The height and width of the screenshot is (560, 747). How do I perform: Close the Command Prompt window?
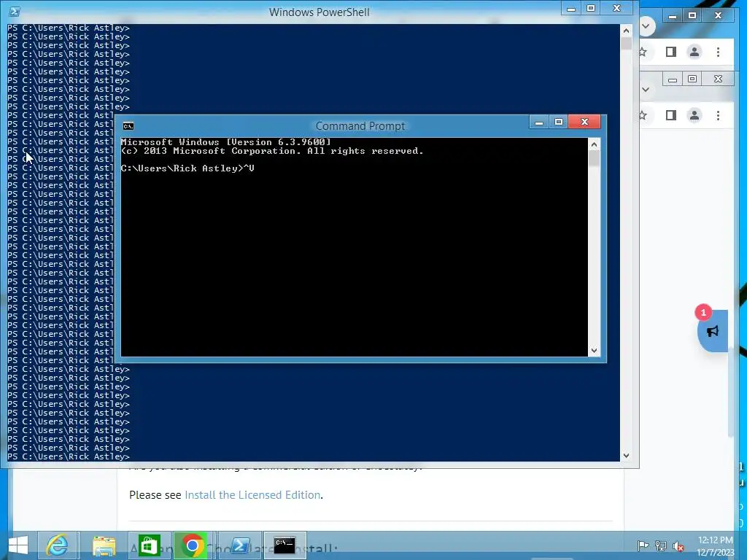click(585, 122)
